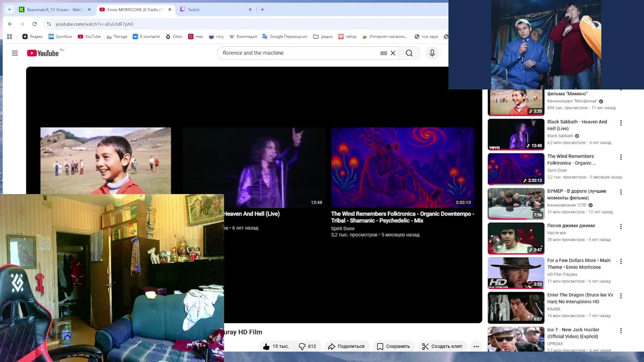Click HD Film Tributes channel name

tap(562, 275)
